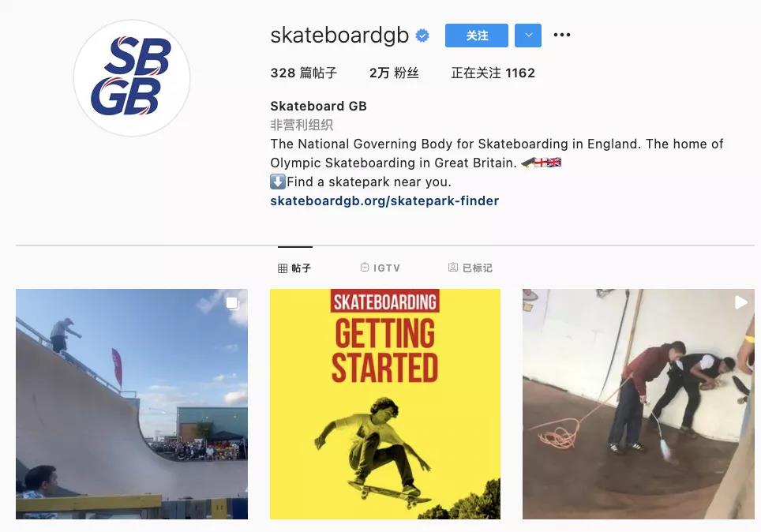761x532 pixels.
Task: Click the down-arrow emoji before Find a skatepark
Action: coord(278,182)
